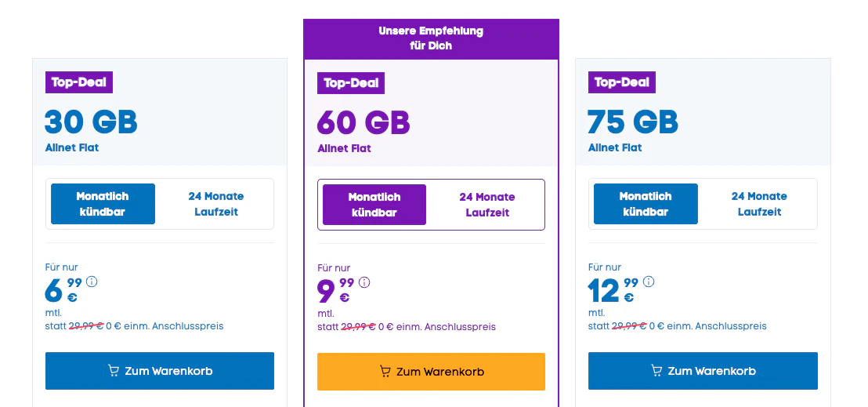Click cart icon in 30 GB plan button
Screen dimensions: 868x407
click(114, 371)
